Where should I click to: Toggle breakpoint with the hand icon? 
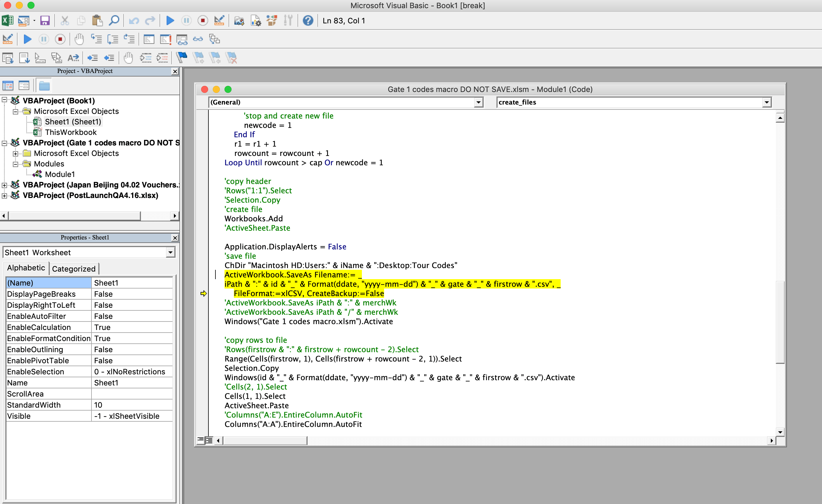click(79, 39)
